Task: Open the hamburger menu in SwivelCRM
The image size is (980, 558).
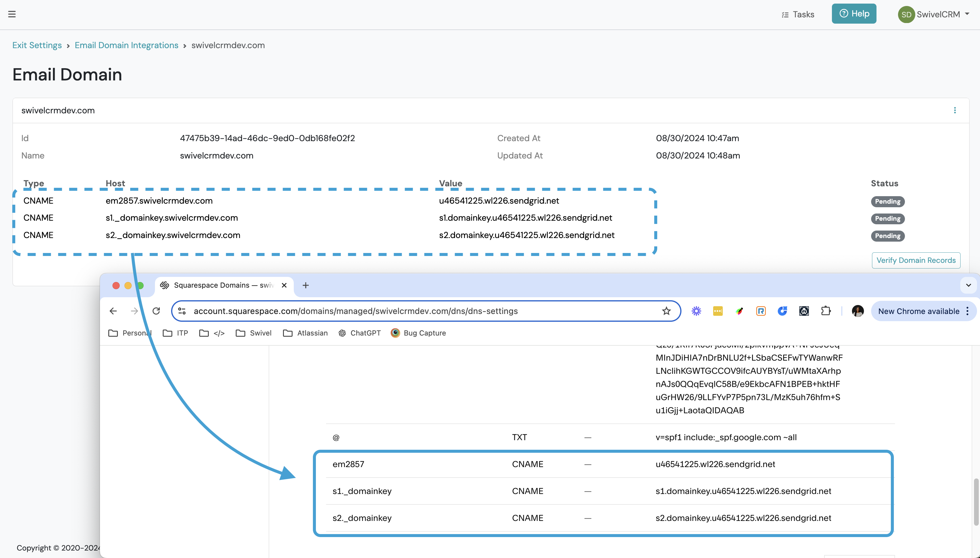Action: tap(12, 14)
